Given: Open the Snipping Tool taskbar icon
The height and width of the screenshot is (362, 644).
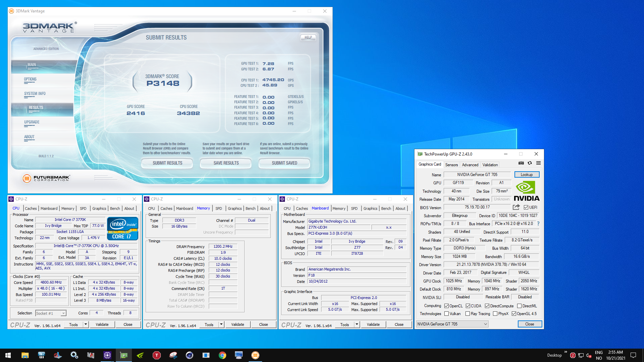Looking at the screenshot, I should (x=173, y=355).
